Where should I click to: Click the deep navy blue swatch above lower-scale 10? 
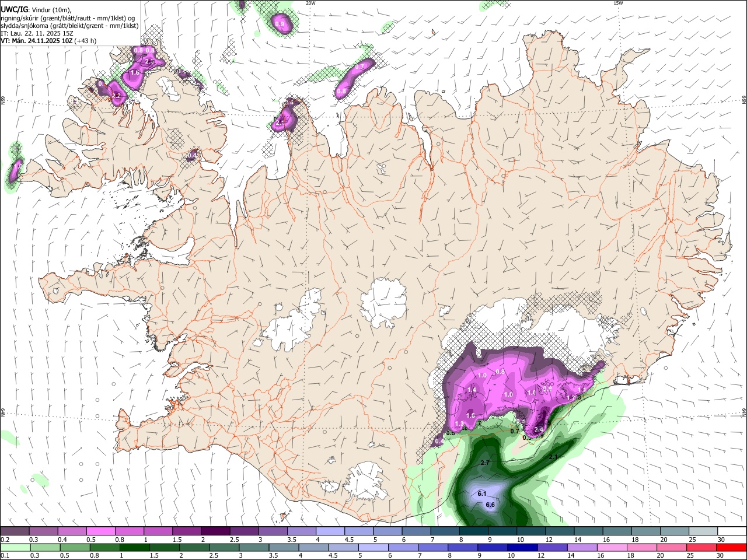click(522, 547)
